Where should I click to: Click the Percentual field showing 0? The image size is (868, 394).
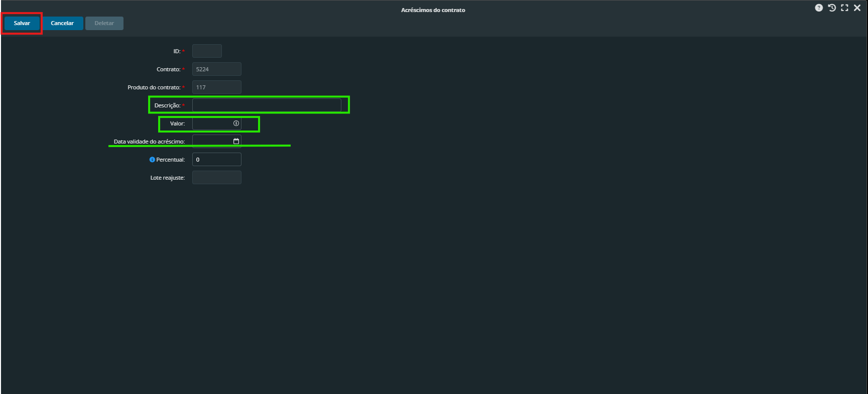(216, 160)
